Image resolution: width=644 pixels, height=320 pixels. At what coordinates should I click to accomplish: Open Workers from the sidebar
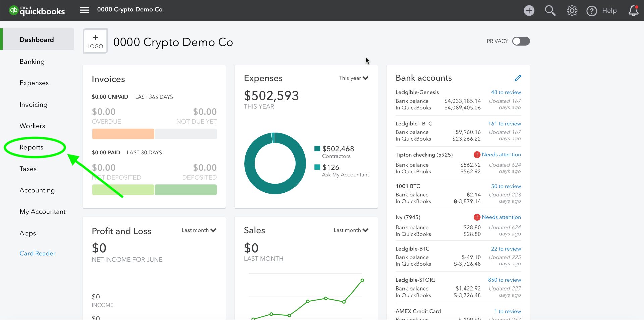[32, 126]
